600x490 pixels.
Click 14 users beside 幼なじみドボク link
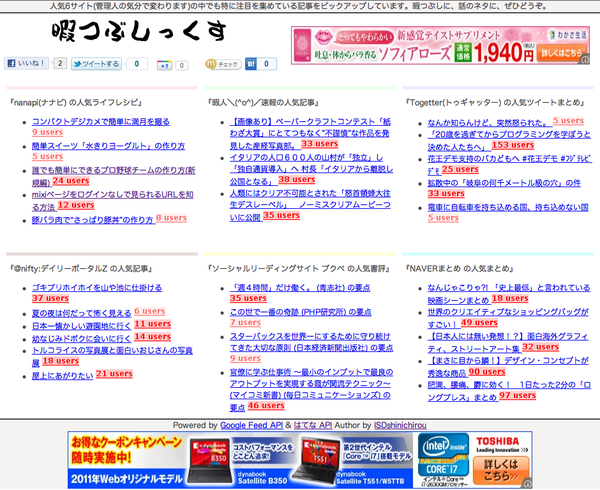(x=152, y=336)
